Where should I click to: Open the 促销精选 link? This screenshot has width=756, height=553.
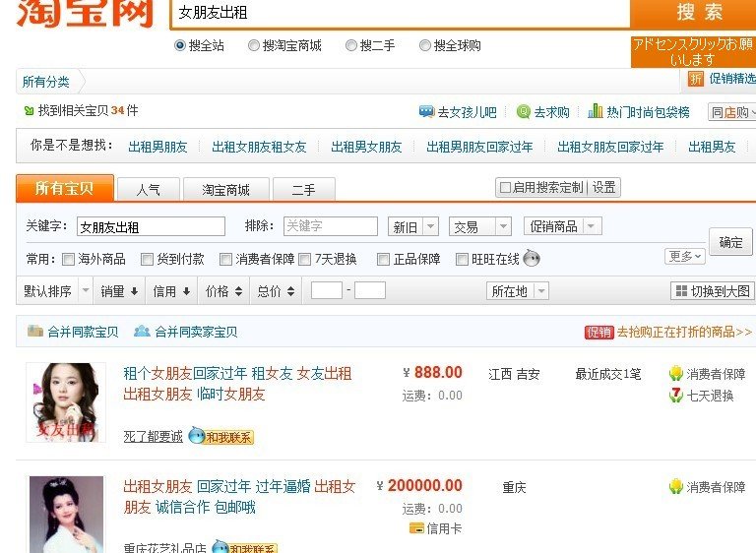[732, 79]
